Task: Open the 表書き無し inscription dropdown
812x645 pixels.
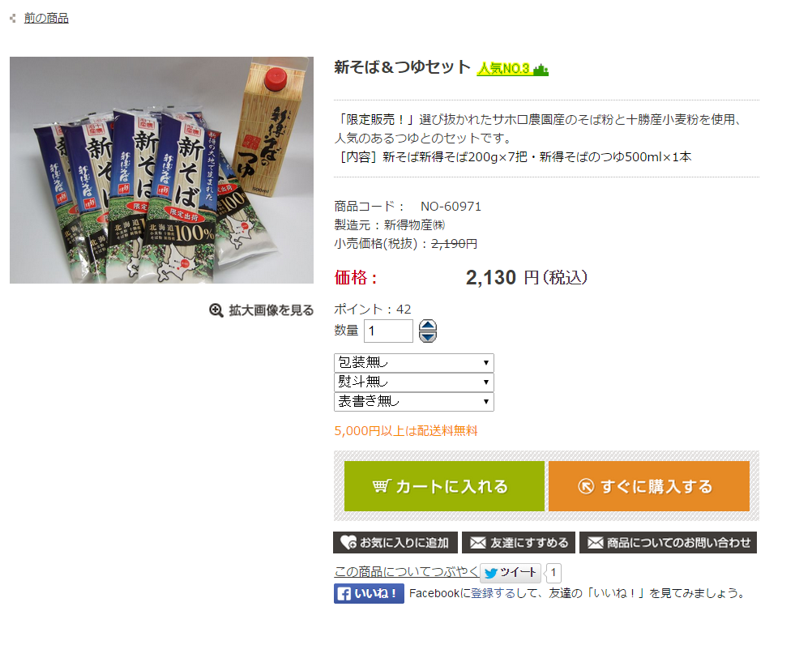Action: (414, 402)
